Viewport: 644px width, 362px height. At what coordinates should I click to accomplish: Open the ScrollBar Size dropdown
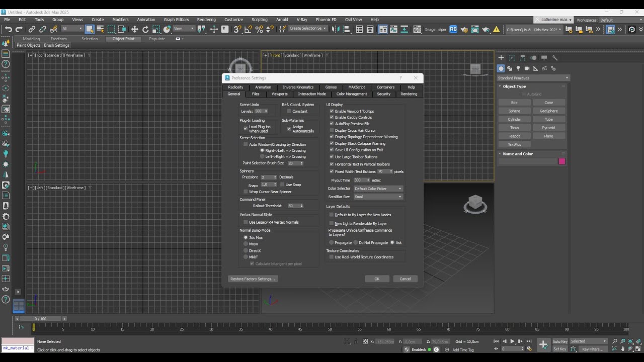[378, 197]
